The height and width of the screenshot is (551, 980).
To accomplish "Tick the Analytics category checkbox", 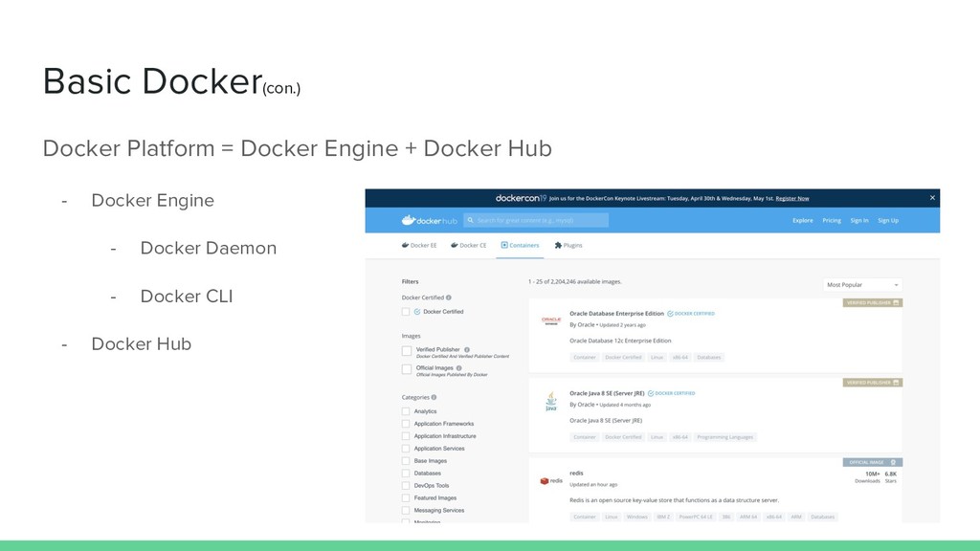I will [406, 411].
